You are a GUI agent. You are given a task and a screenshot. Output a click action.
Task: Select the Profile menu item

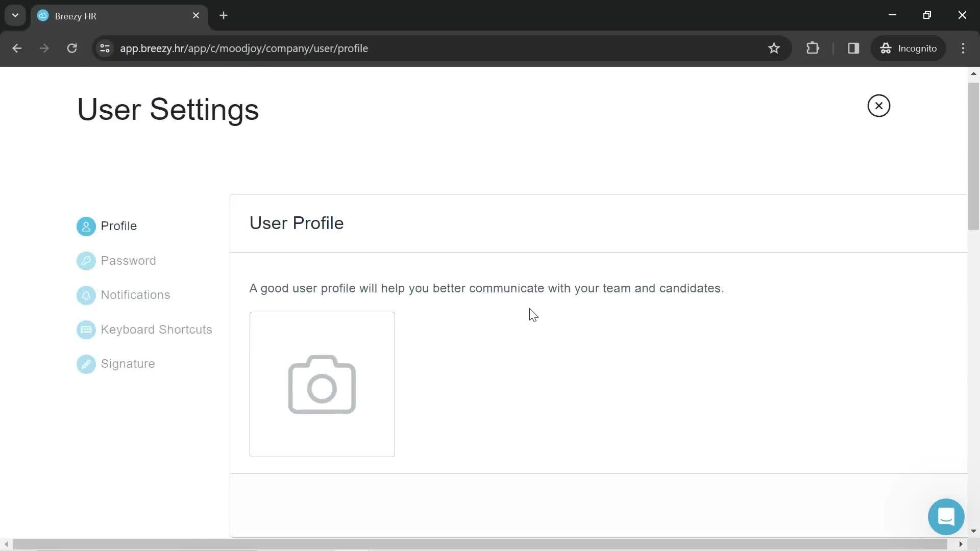click(118, 226)
